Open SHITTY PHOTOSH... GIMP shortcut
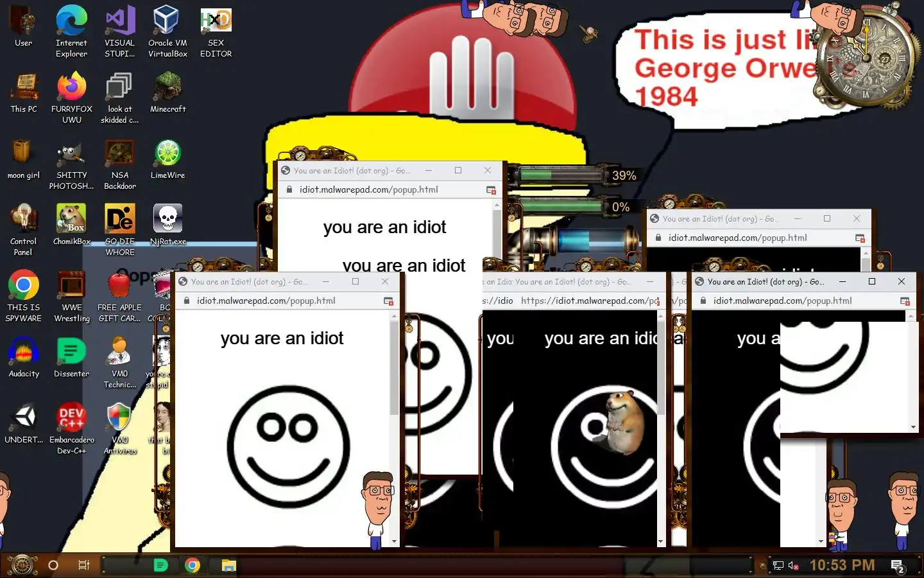The width and height of the screenshot is (924, 578). (71, 164)
